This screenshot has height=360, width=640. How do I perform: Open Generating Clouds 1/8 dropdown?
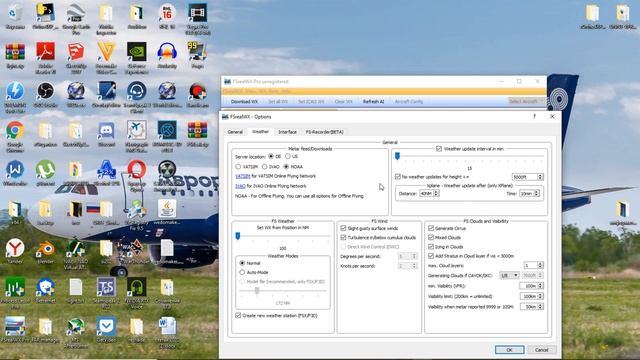[509, 276]
